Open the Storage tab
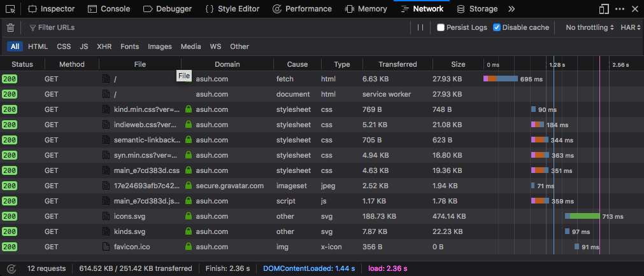Screen dimensions: 644x276 [x=477, y=9]
